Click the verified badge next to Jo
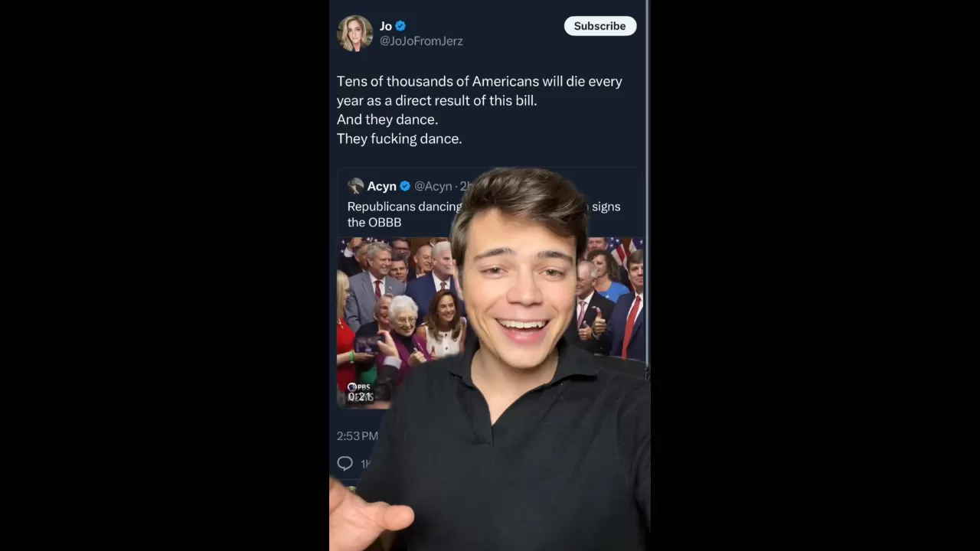This screenshot has height=551, width=980. point(400,26)
